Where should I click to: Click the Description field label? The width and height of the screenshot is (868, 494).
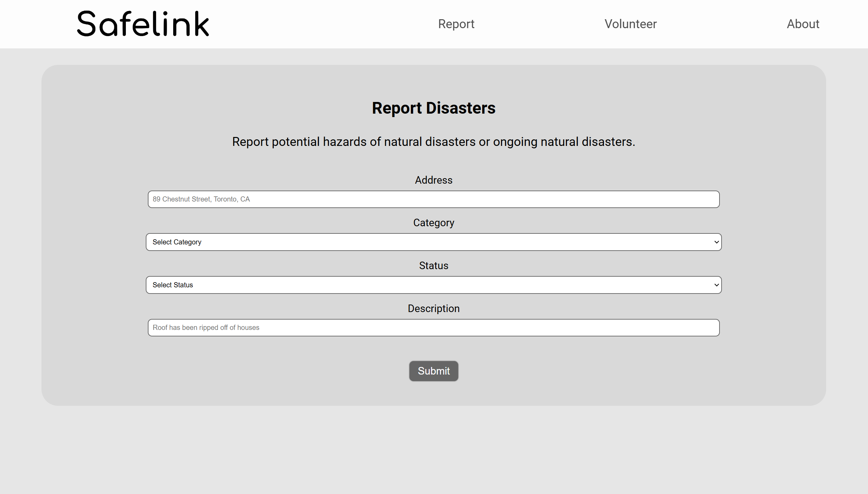433,308
